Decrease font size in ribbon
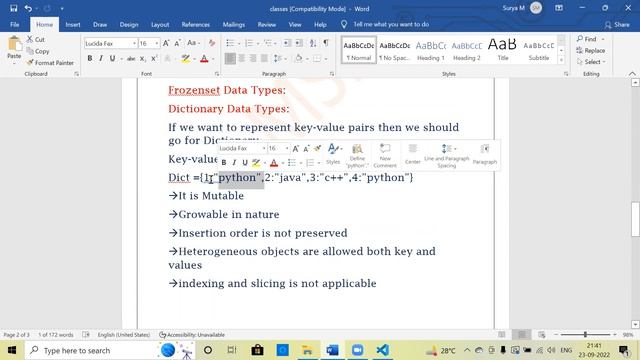Viewport: 640px width, 360px height. (x=178, y=43)
